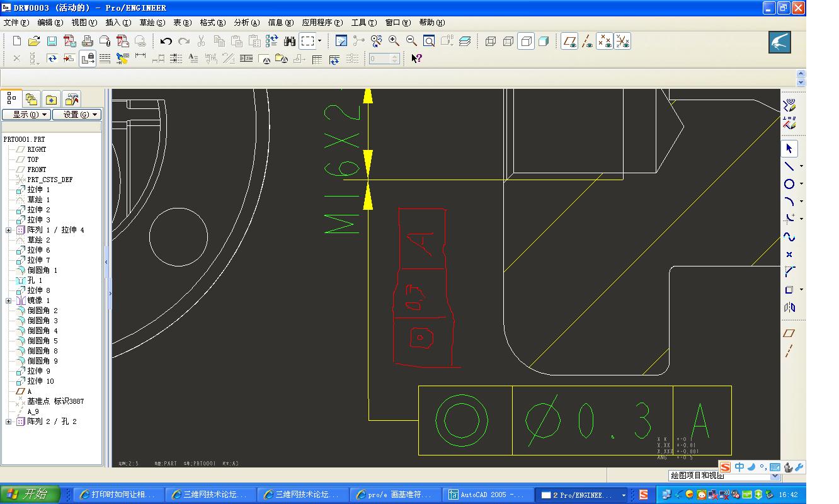Select the Circle sketch tool
839x504 pixels.
tap(789, 184)
